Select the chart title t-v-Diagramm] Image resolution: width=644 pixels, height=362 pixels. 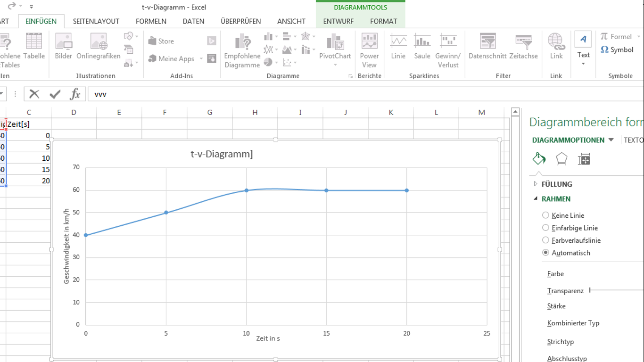point(222,154)
